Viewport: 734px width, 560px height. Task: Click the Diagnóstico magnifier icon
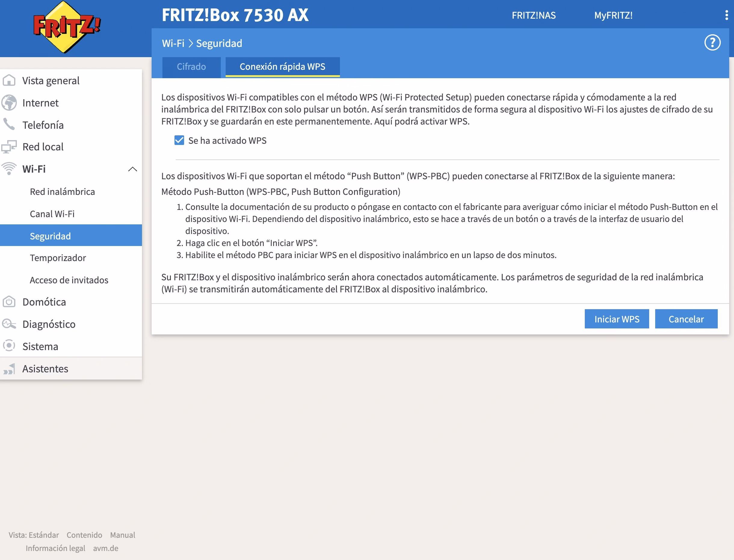coord(9,324)
